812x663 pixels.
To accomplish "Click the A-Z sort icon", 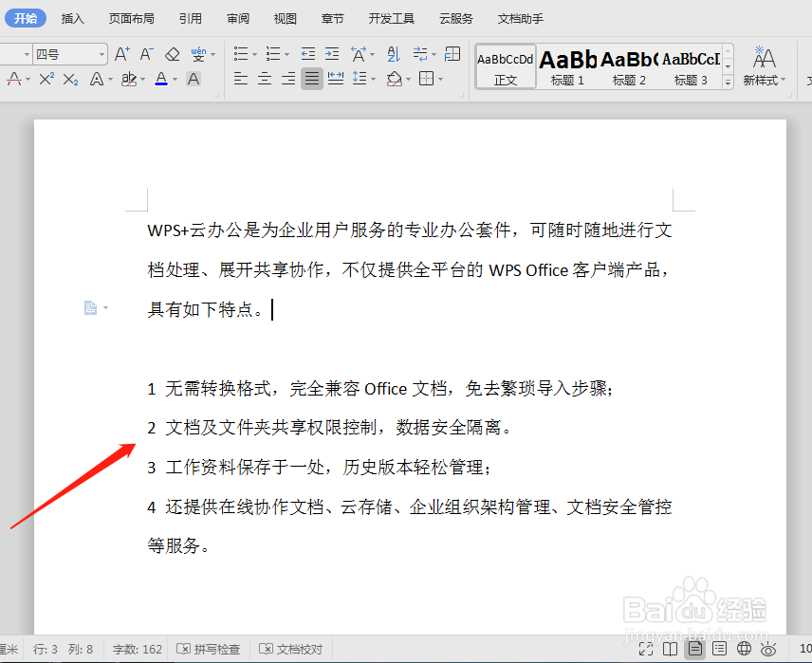I will pos(394,54).
